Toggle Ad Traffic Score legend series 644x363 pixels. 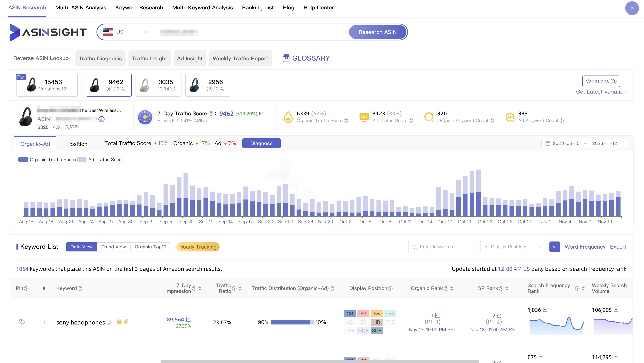coord(100,160)
